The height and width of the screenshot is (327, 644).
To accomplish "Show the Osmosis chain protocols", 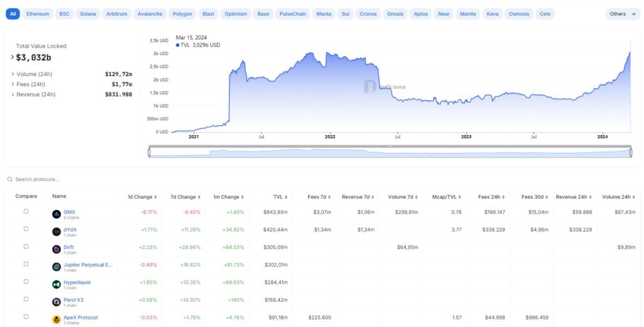I will point(519,14).
